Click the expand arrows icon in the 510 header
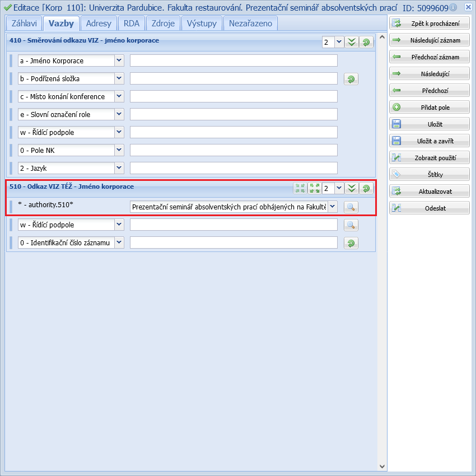476x476 pixels. [315, 188]
